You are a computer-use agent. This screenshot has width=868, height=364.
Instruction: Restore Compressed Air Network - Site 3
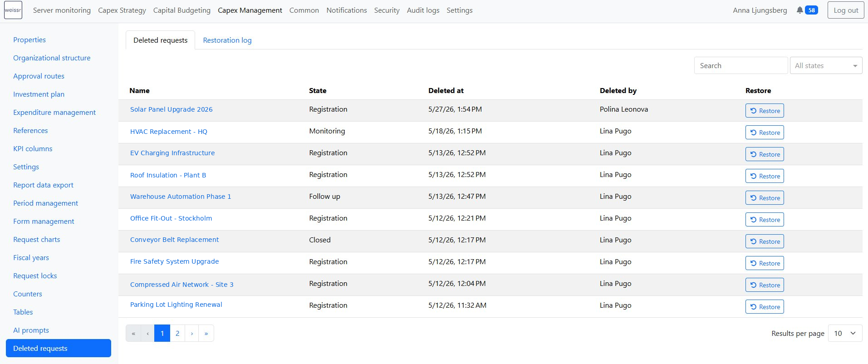coord(765,285)
